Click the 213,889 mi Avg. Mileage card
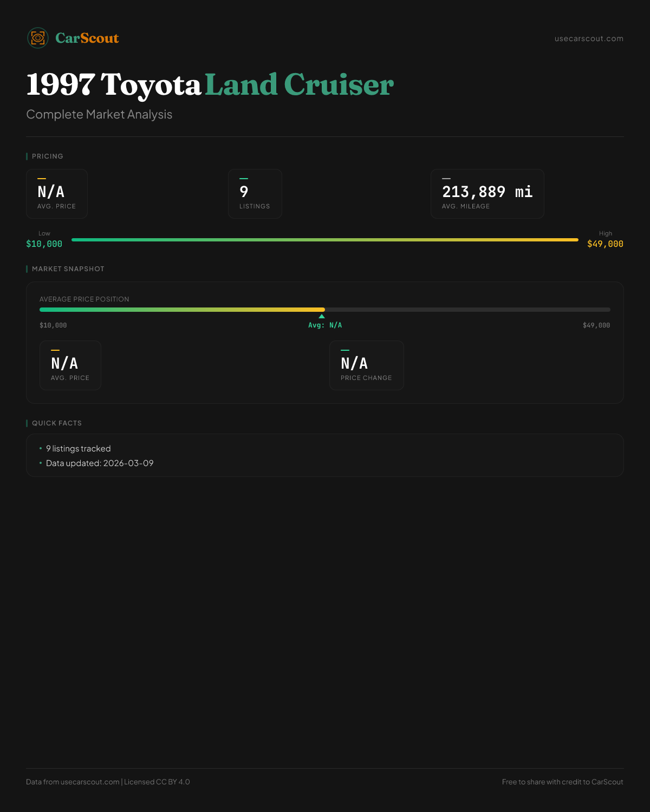The width and height of the screenshot is (650, 812). [487, 194]
